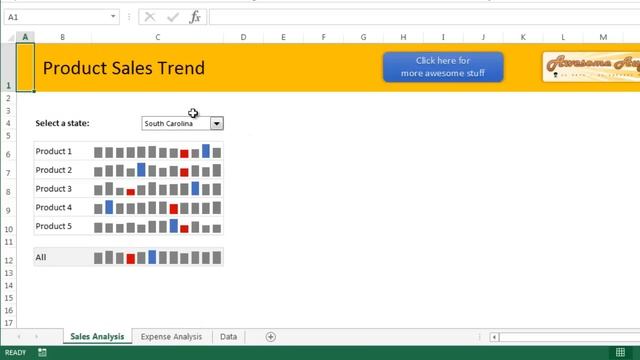Click the South Carolina combo box
This screenshot has height=360, width=640.
point(182,123)
